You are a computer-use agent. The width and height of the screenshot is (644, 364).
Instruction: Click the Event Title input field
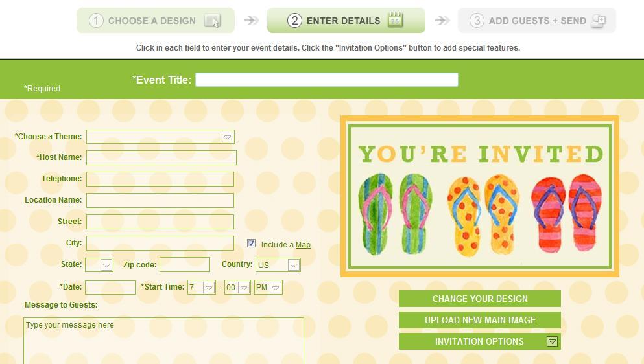pyautogui.click(x=326, y=80)
